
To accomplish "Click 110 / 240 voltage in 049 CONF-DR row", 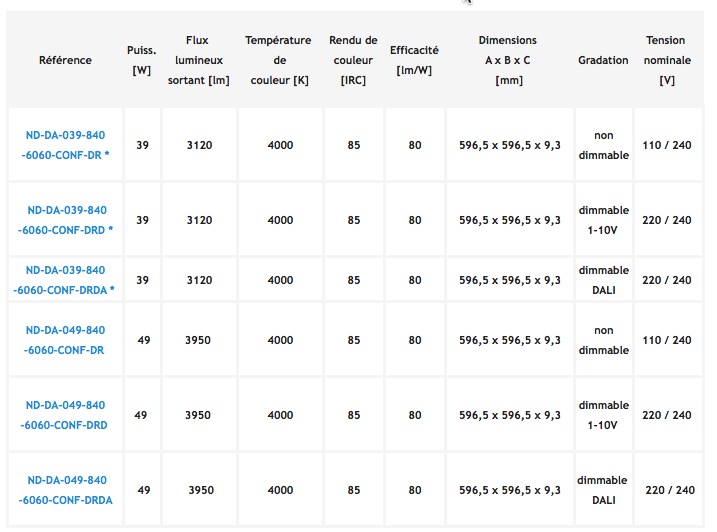I will (667, 340).
